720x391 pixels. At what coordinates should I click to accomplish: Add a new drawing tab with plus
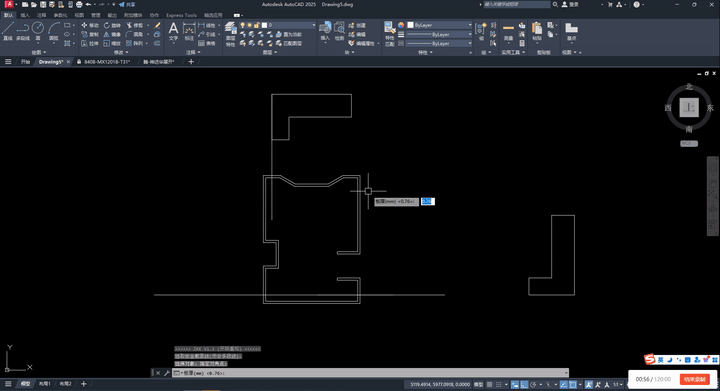[x=191, y=62]
